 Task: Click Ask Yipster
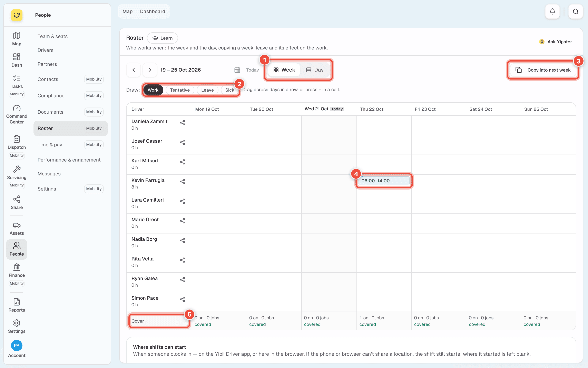[556, 42]
